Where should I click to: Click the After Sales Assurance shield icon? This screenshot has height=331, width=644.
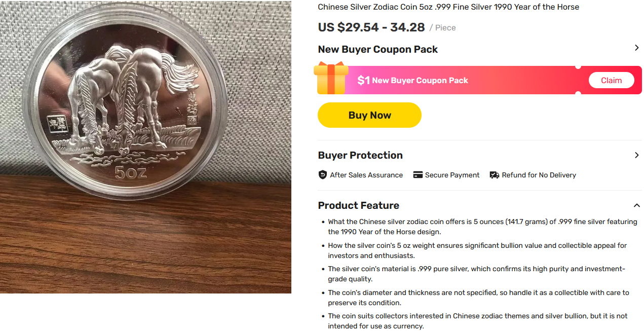[x=323, y=175]
